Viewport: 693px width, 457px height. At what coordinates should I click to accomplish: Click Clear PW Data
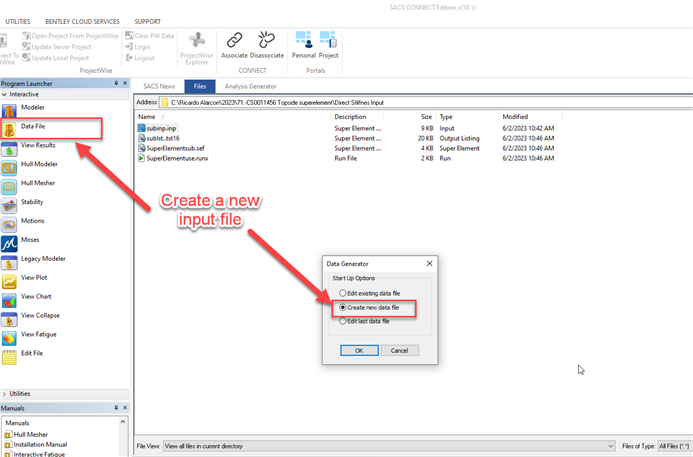coord(150,36)
